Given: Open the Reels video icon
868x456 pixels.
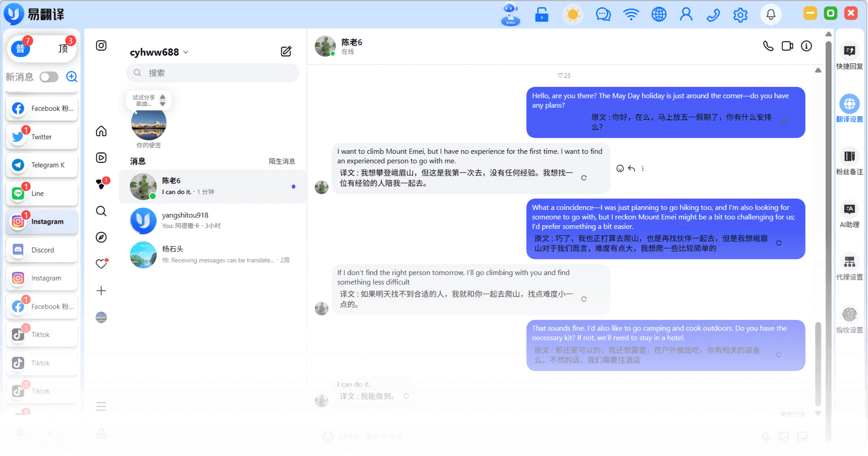Looking at the screenshot, I should [101, 157].
